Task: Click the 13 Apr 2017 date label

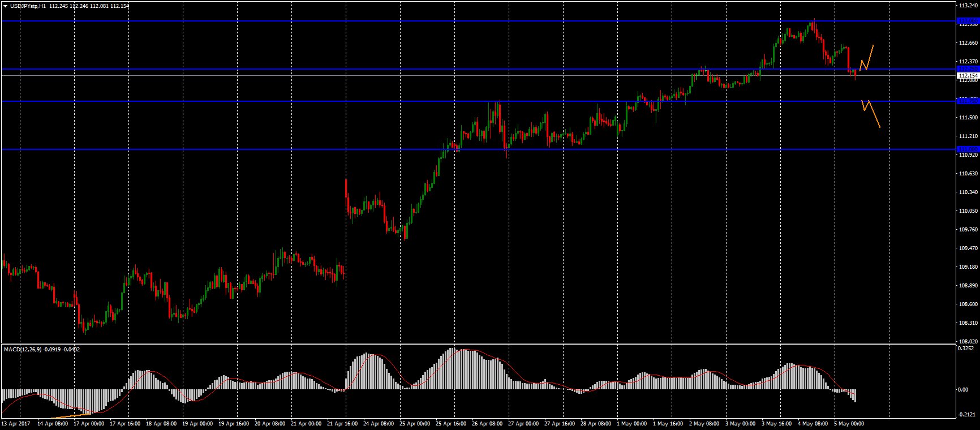Action: (15, 424)
